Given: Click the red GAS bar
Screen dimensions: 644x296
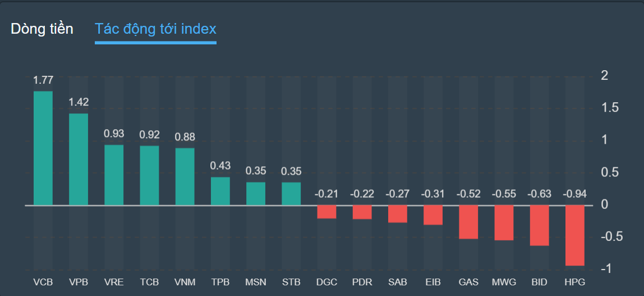Looking at the screenshot, I should click(x=468, y=222).
